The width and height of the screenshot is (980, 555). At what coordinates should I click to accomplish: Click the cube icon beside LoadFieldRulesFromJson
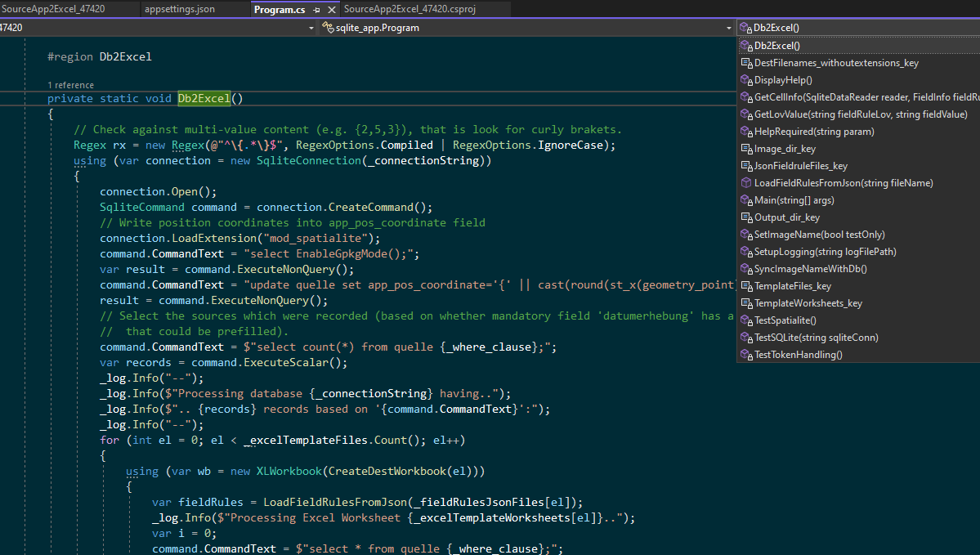tap(745, 183)
